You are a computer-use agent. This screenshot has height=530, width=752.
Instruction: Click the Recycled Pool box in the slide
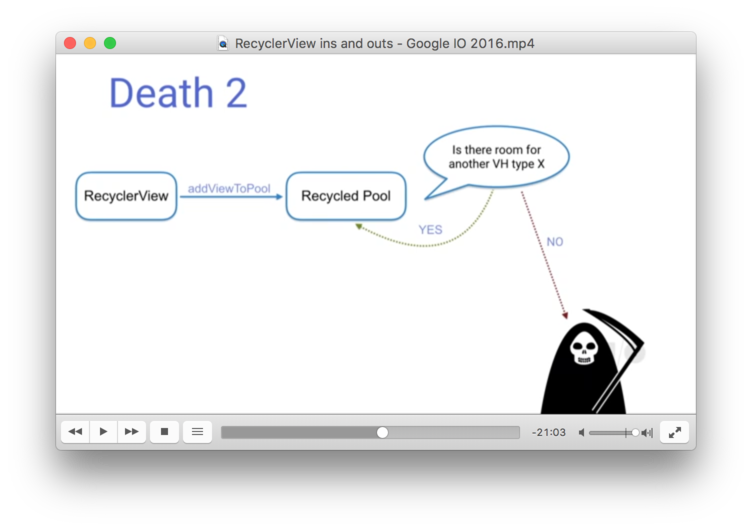click(x=346, y=196)
